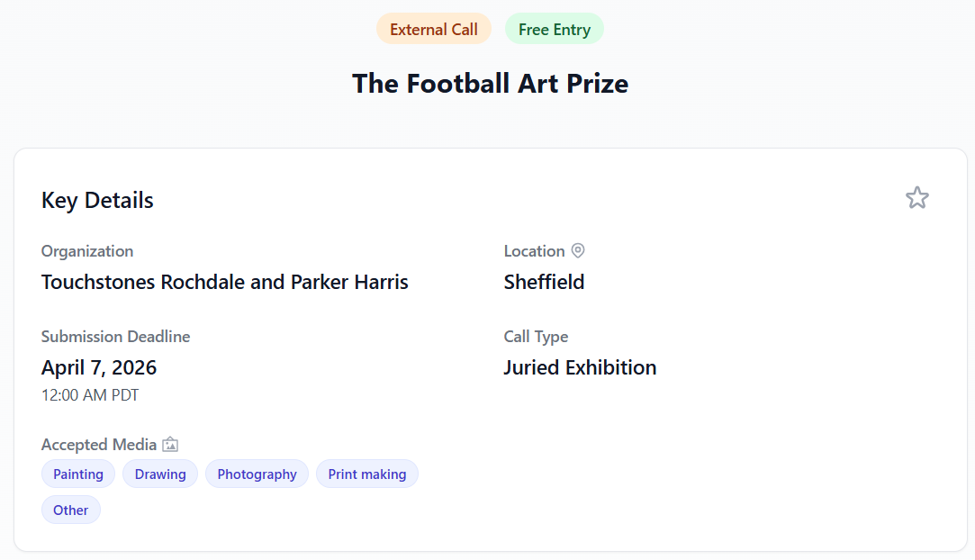975x560 pixels.
Task: Select the External Call badge
Action: coord(433,28)
